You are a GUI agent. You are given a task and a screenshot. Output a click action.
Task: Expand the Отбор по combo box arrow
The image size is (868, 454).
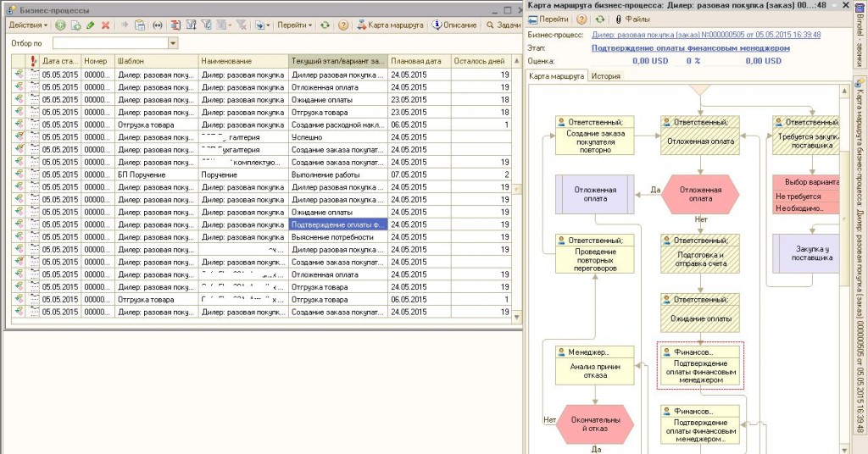(173, 43)
